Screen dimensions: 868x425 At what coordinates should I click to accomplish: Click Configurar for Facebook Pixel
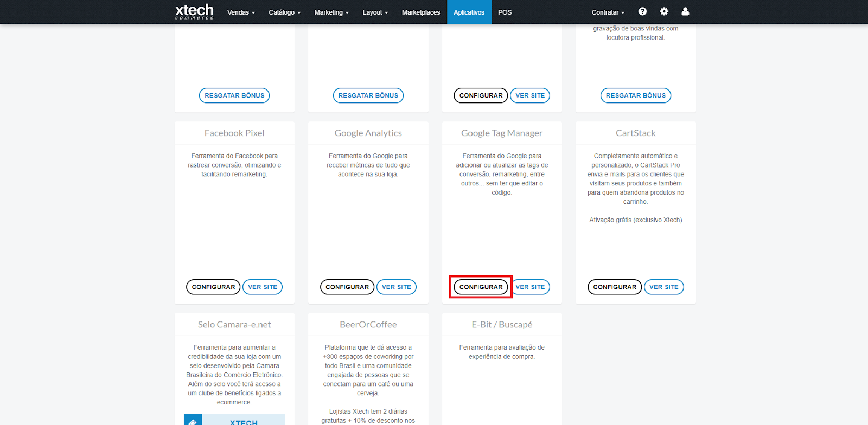click(x=213, y=287)
